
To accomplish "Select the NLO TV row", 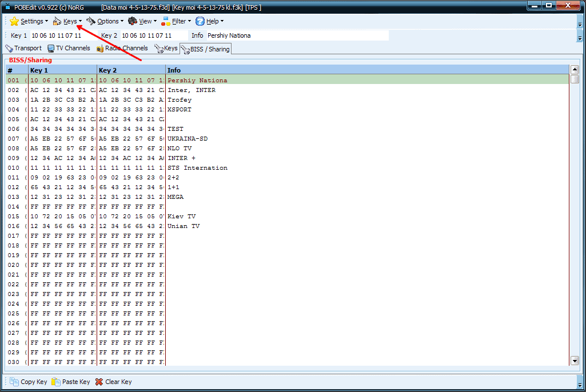I will point(287,149).
